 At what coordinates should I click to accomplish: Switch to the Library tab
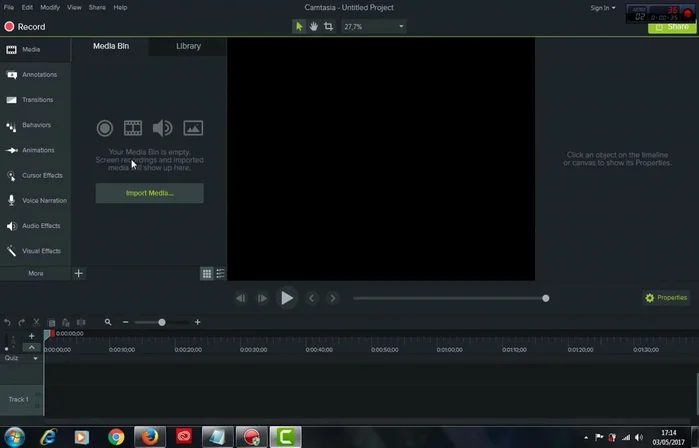click(188, 46)
